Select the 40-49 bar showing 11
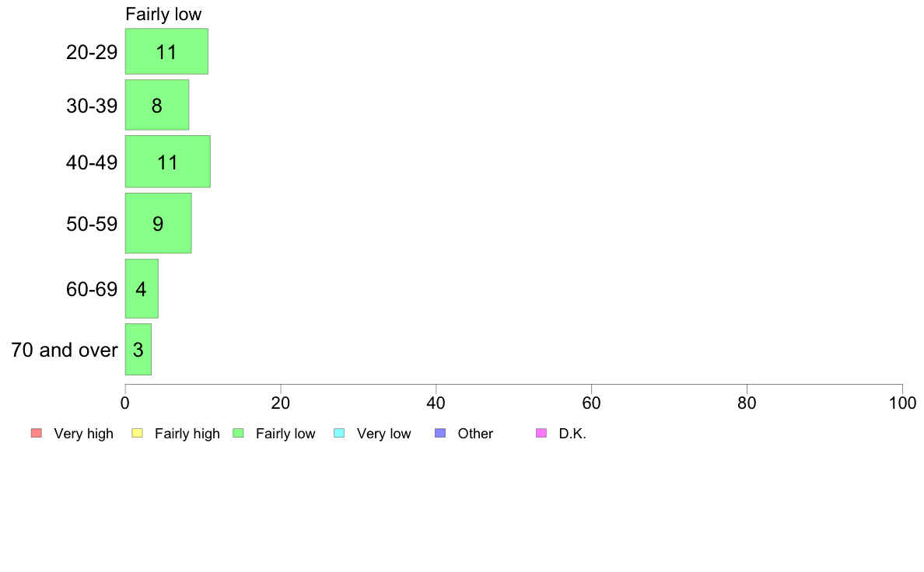924x572 pixels. 168,162
